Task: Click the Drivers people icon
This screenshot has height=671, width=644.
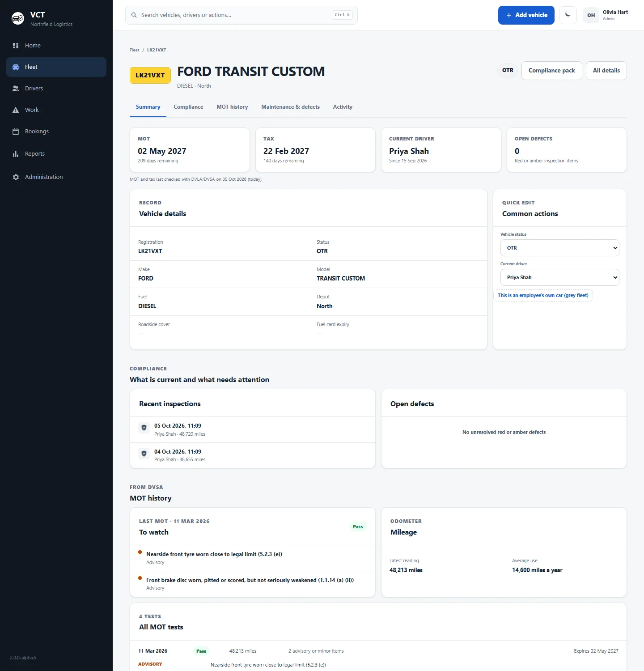Action: click(16, 89)
